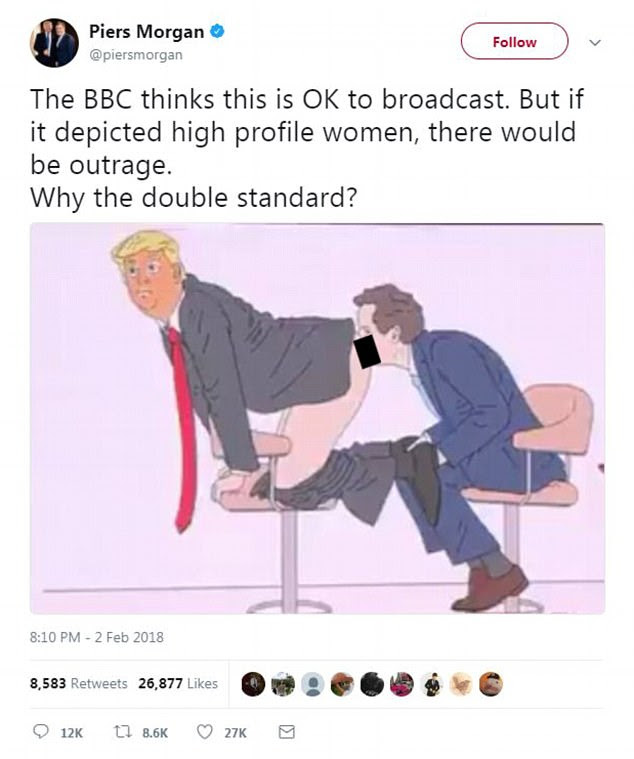Like the tweet with heart icon
The width and height of the screenshot is (634, 759).
205,732
